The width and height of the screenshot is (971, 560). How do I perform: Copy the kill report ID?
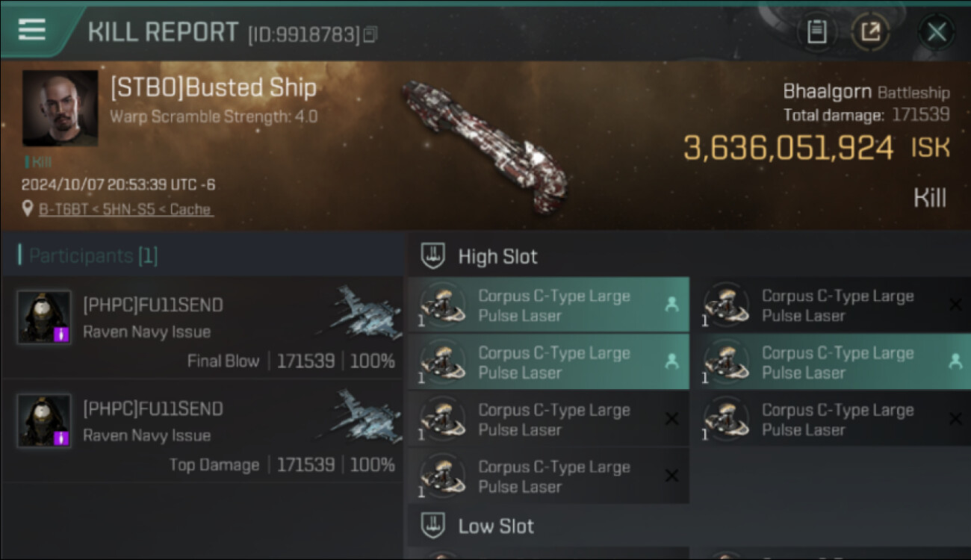coord(371,34)
